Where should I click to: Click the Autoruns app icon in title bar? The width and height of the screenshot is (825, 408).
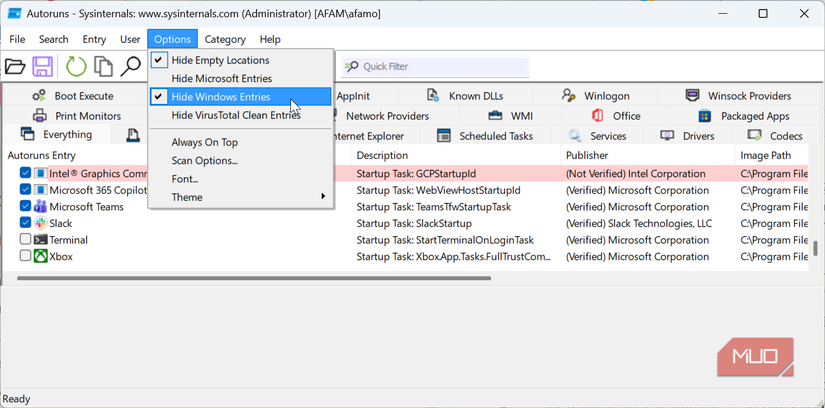click(14, 14)
